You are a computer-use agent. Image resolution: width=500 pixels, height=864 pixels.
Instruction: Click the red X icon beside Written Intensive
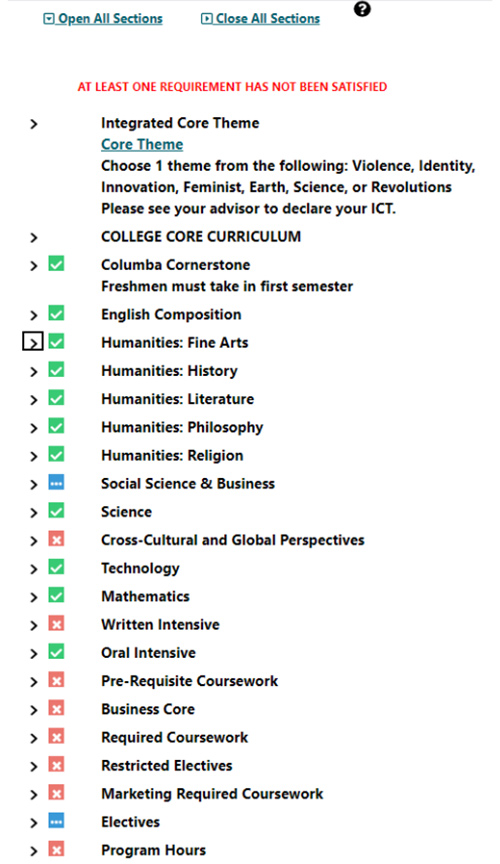click(x=56, y=623)
